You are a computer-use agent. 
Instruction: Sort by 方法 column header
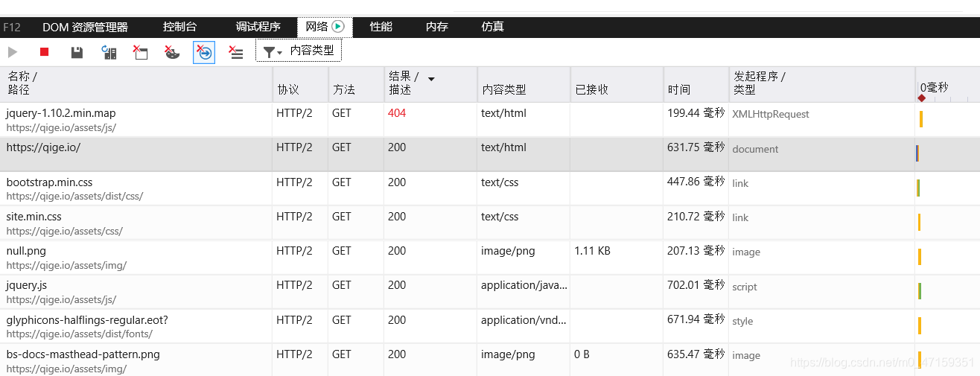click(x=356, y=83)
